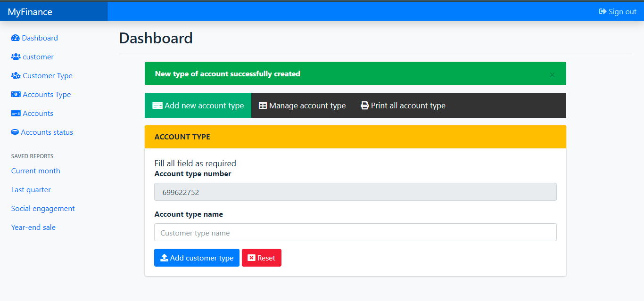Open the Print all account type tab
This screenshot has height=301, width=644.
tap(403, 105)
